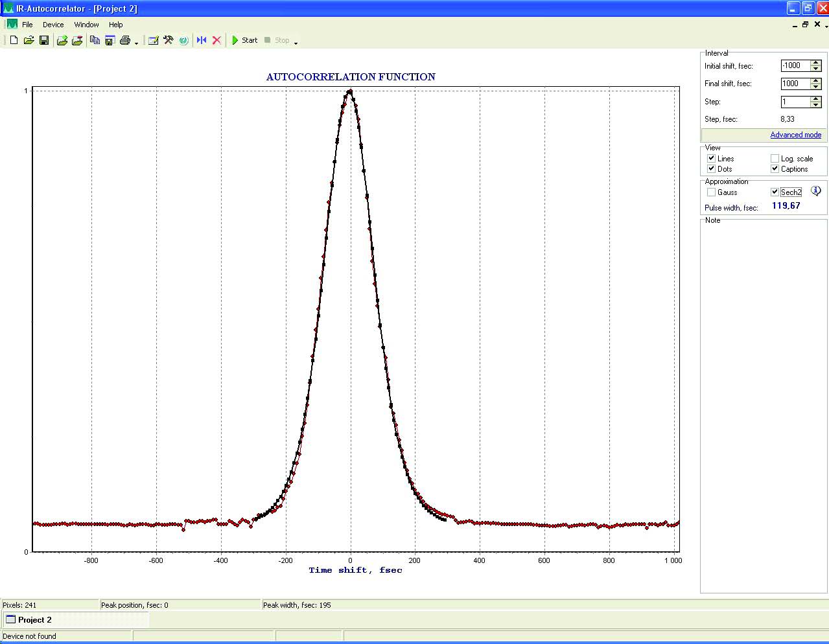Click the red X delete icon

click(216, 40)
